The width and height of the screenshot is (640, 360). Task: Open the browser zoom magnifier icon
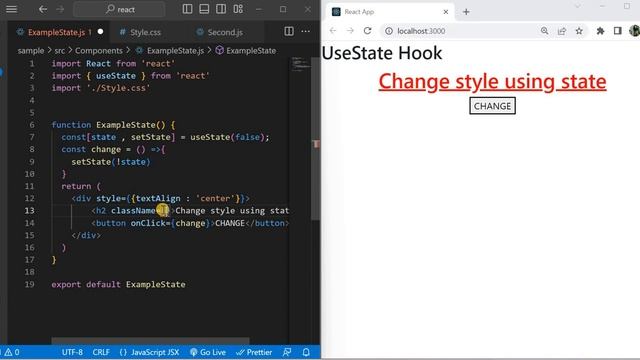click(544, 31)
